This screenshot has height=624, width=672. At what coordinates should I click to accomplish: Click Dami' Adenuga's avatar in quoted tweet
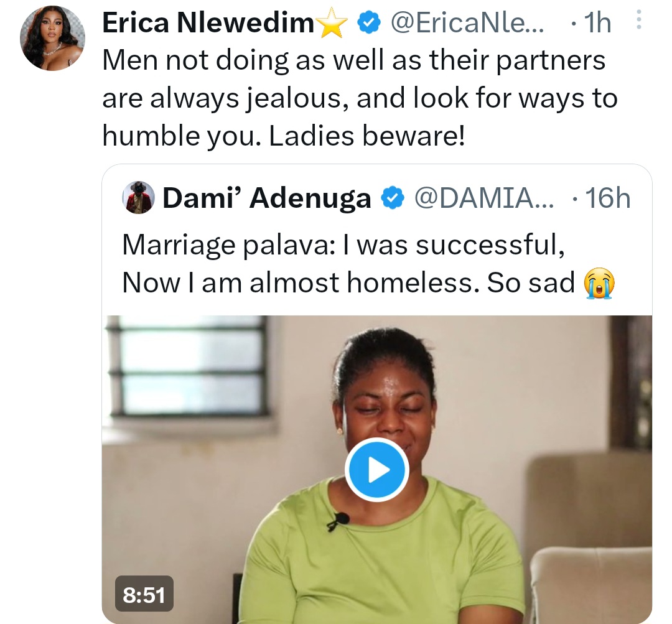coord(138,198)
